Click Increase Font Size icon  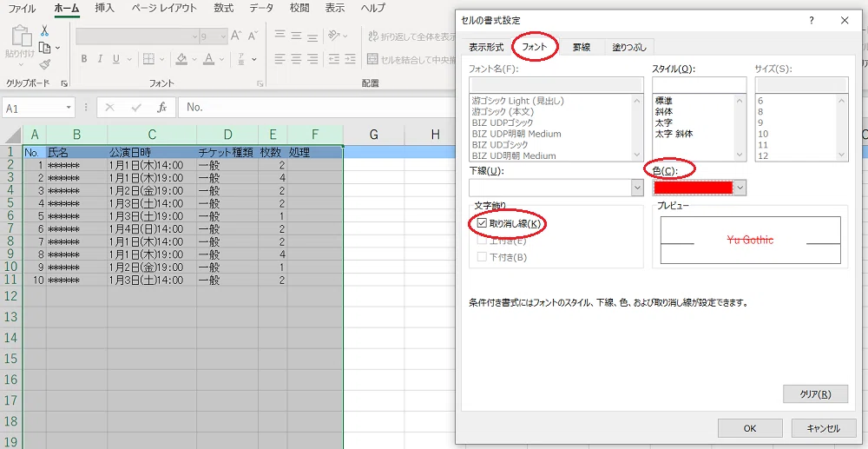pyautogui.click(x=236, y=36)
